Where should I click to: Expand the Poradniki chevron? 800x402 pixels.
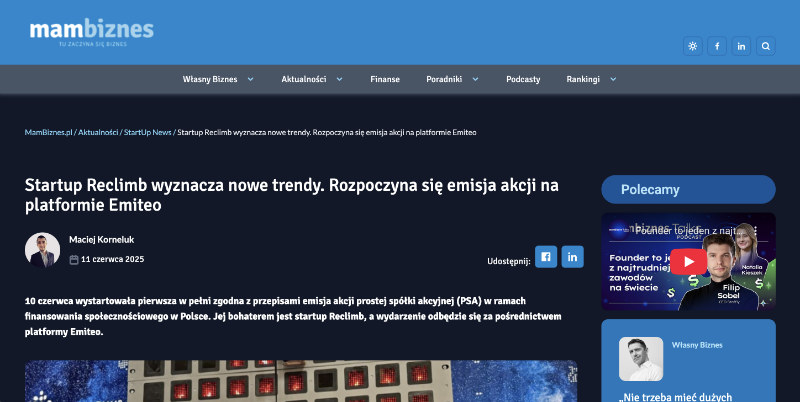(476, 79)
